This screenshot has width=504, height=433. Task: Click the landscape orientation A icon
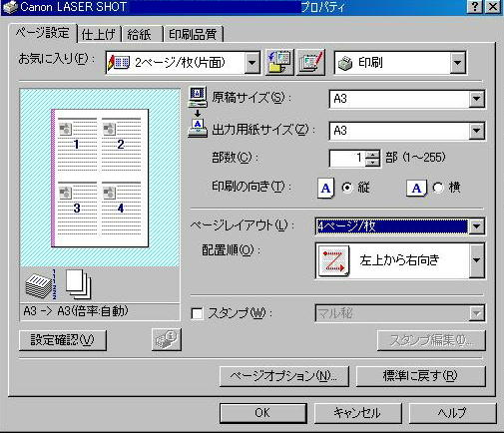pyautogui.click(x=416, y=189)
